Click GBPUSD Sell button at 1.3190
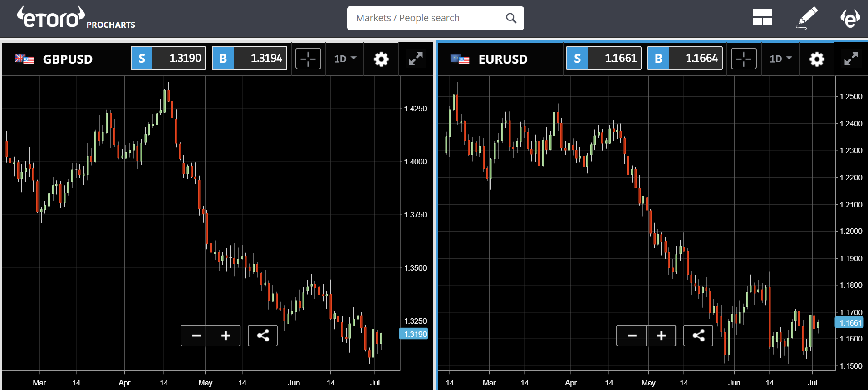 168,58
